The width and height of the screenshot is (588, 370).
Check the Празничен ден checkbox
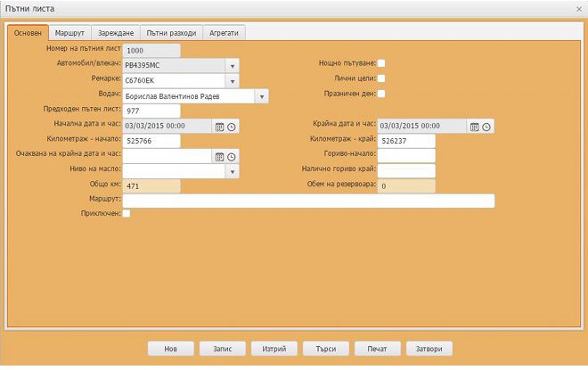coord(381,94)
